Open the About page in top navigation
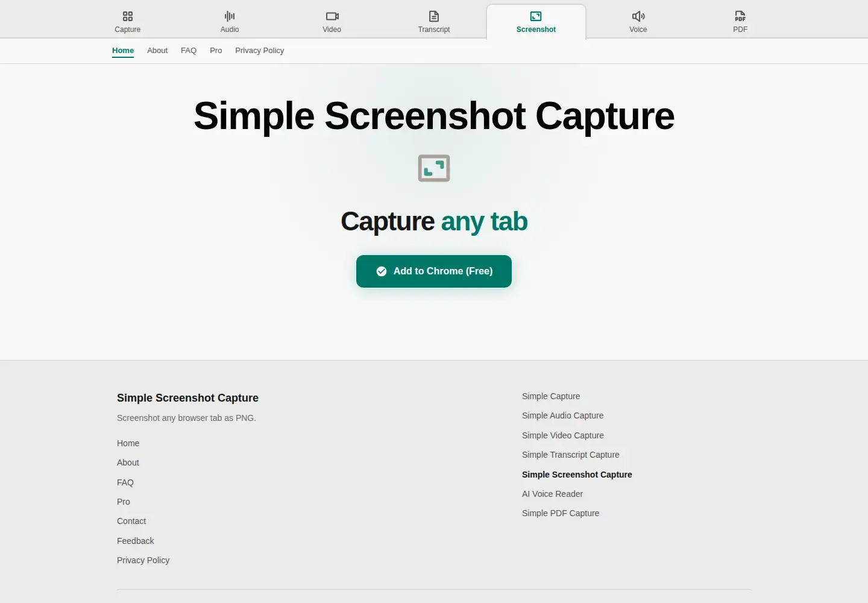 pos(157,51)
